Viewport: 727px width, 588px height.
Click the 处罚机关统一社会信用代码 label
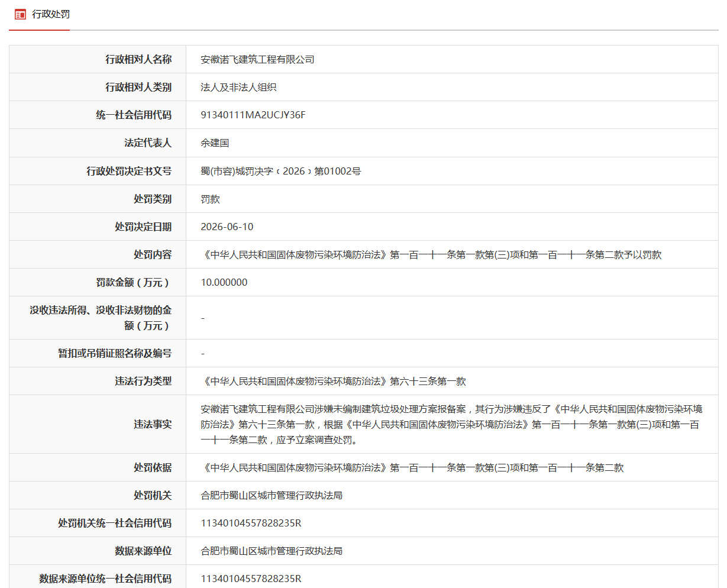[x=115, y=523]
